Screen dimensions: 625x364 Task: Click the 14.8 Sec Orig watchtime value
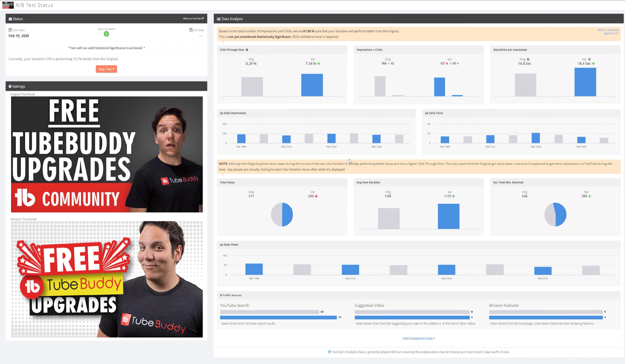525,64
